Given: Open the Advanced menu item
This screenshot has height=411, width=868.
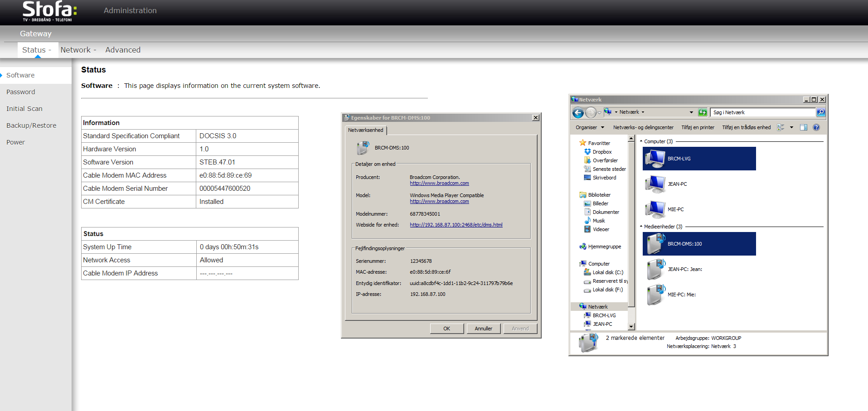Looking at the screenshot, I should click(x=123, y=50).
